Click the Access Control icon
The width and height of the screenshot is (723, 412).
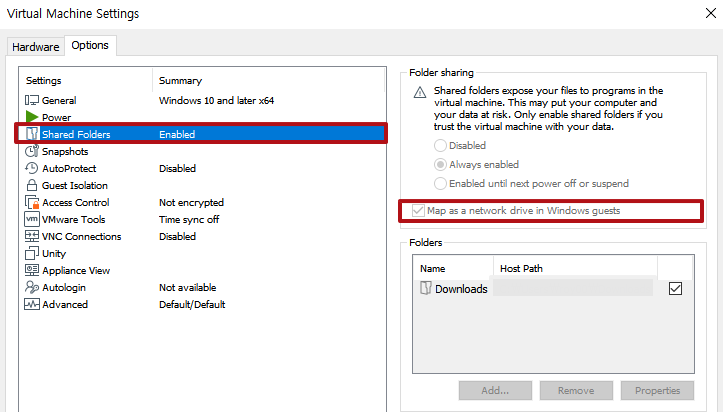(x=32, y=202)
